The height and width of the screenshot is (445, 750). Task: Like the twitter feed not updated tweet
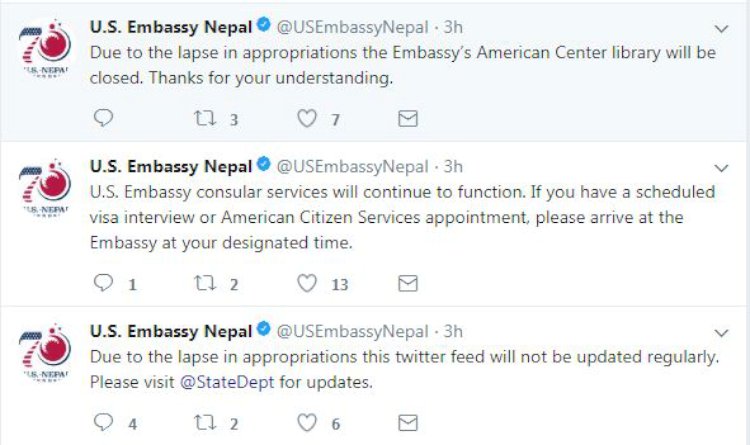(x=308, y=422)
